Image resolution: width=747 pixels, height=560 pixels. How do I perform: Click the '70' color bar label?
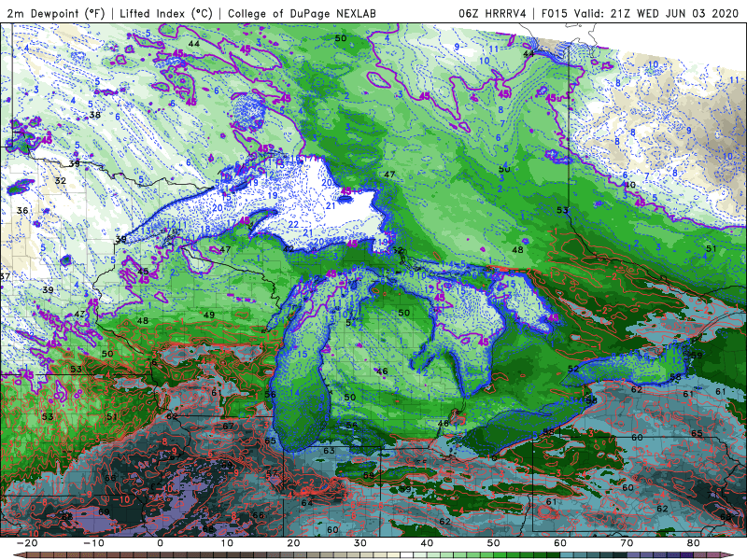(x=627, y=543)
